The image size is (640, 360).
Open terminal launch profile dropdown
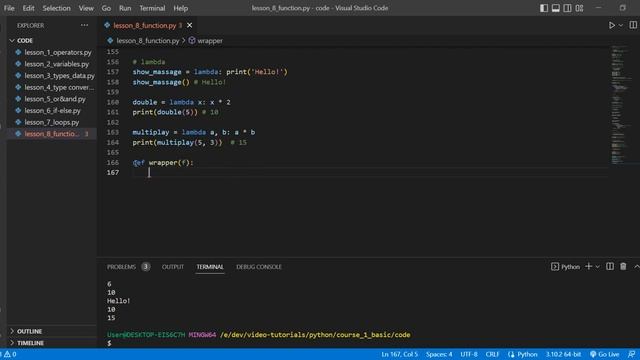pos(598,267)
